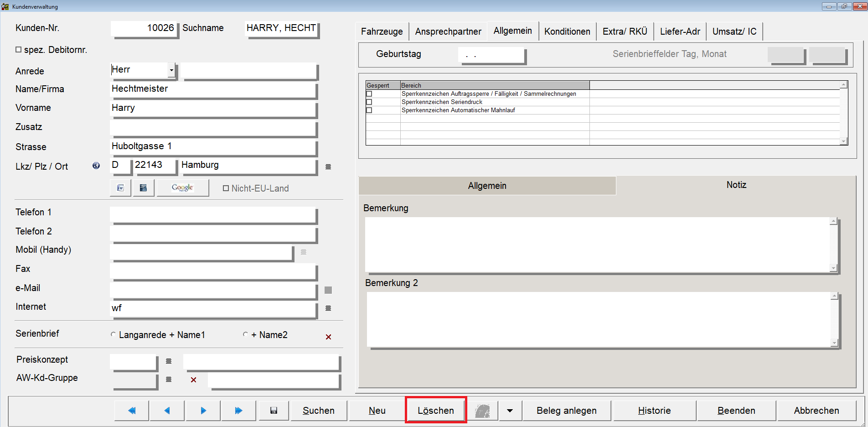
Task: Open the list icon next to the Hamburg field
Action: click(328, 167)
